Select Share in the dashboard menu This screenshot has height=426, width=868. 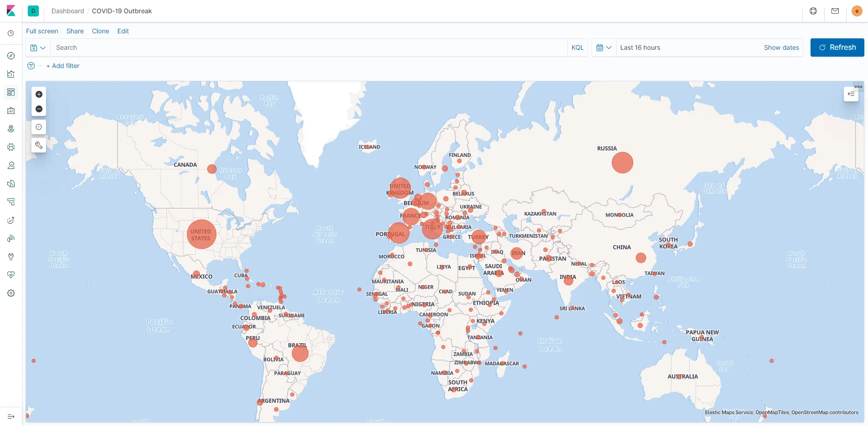pyautogui.click(x=75, y=31)
